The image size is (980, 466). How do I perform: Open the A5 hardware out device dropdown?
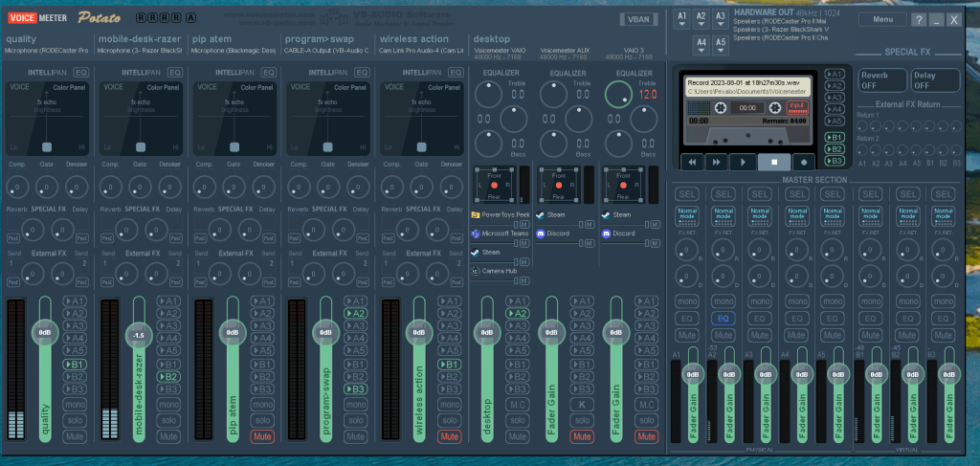(721, 45)
